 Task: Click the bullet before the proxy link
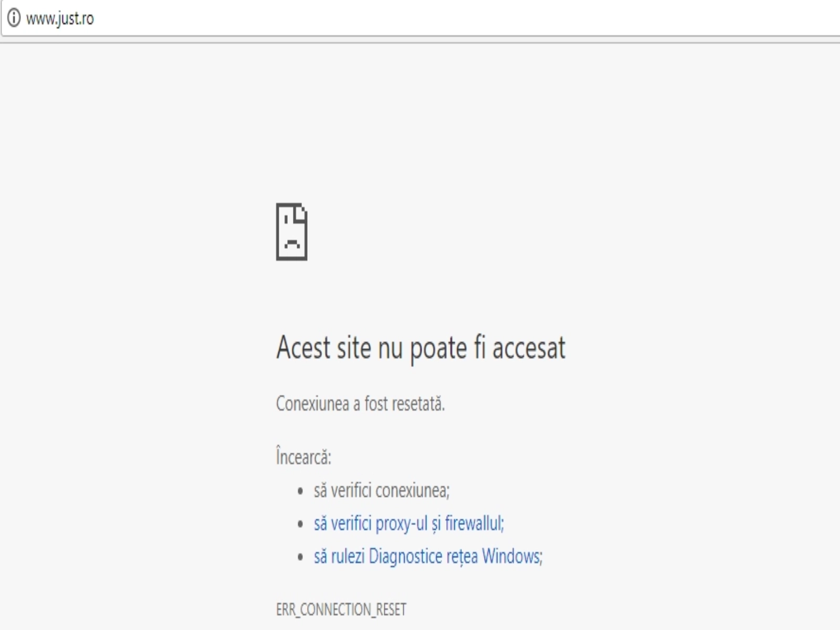point(300,524)
